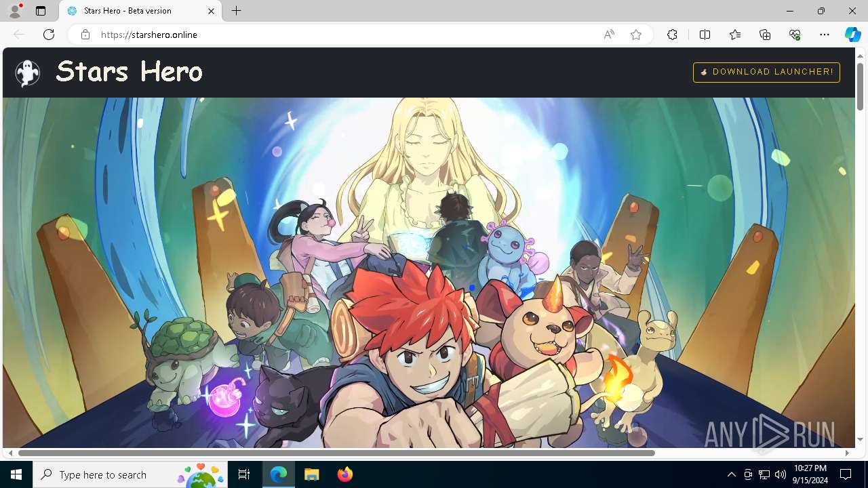Open Browser essentials heart icon
This screenshot has height=488, width=868.
pos(795,35)
